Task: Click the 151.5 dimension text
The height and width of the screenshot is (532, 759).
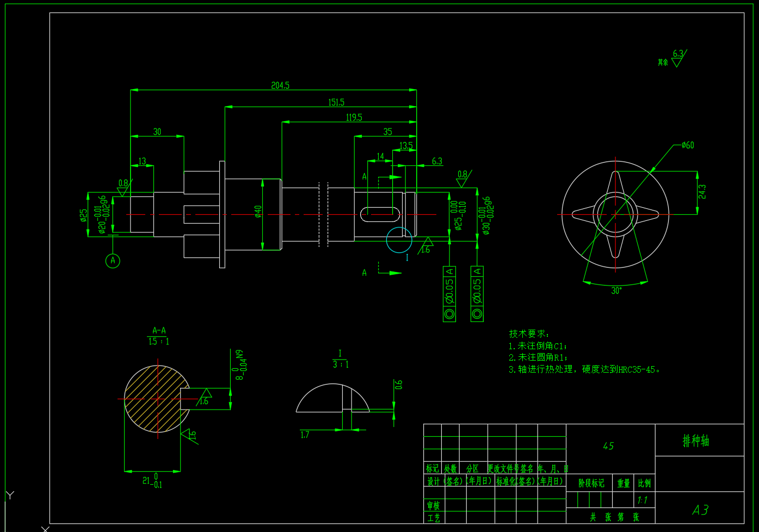Action: tap(336, 102)
